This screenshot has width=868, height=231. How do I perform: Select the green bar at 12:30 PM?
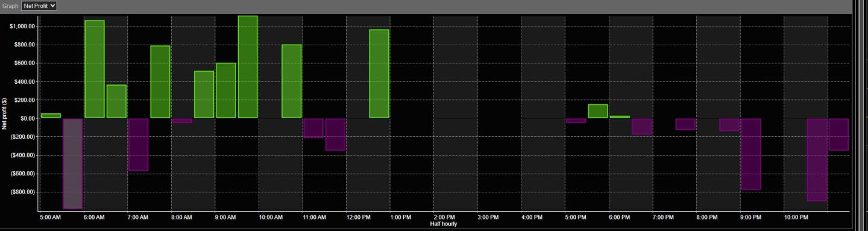tap(379, 74)
